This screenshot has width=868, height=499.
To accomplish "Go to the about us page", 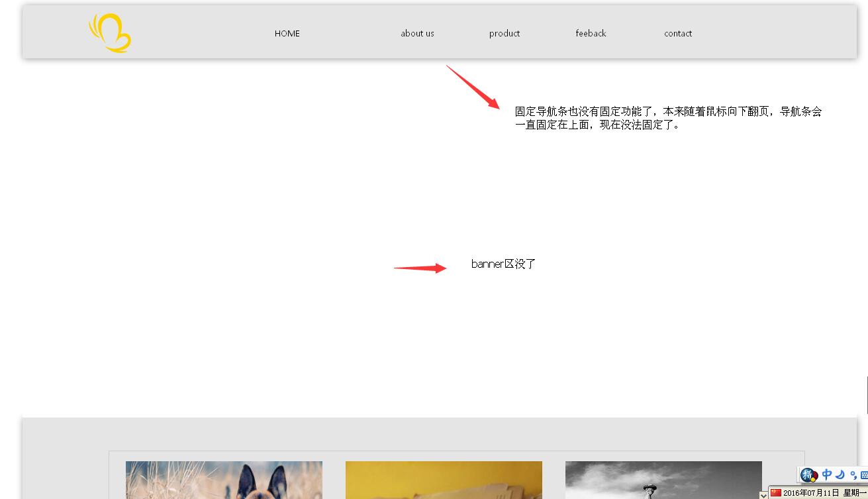I will [417, 33].
